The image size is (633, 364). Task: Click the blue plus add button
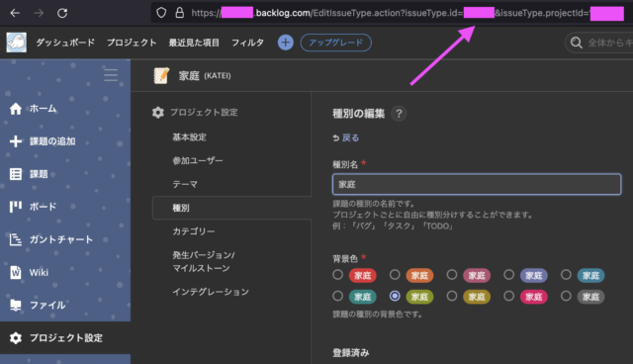coord(286,43)
